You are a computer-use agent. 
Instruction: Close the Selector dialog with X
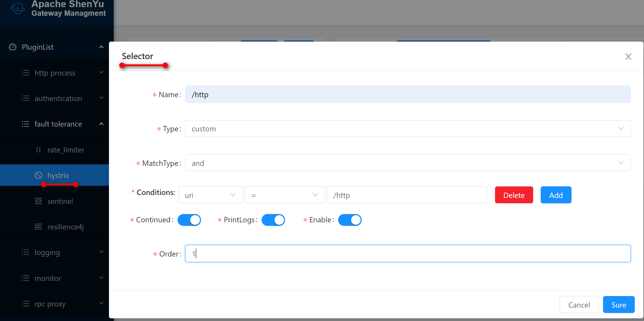tap(628, 56)
